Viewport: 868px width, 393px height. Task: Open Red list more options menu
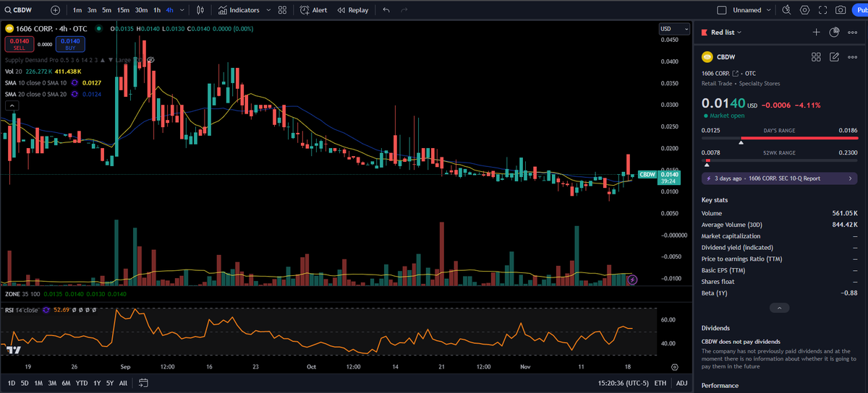pos(851,32)
